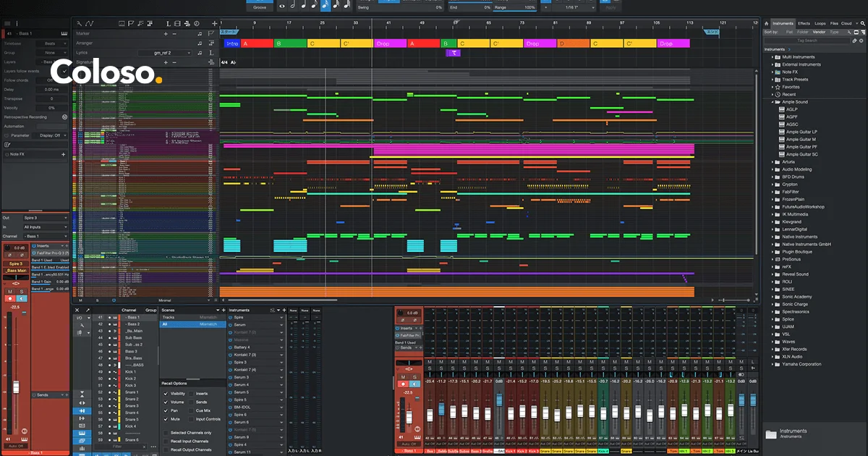Click the Groove button
This screenshot has width=868, height=456.
pos(259,7)
